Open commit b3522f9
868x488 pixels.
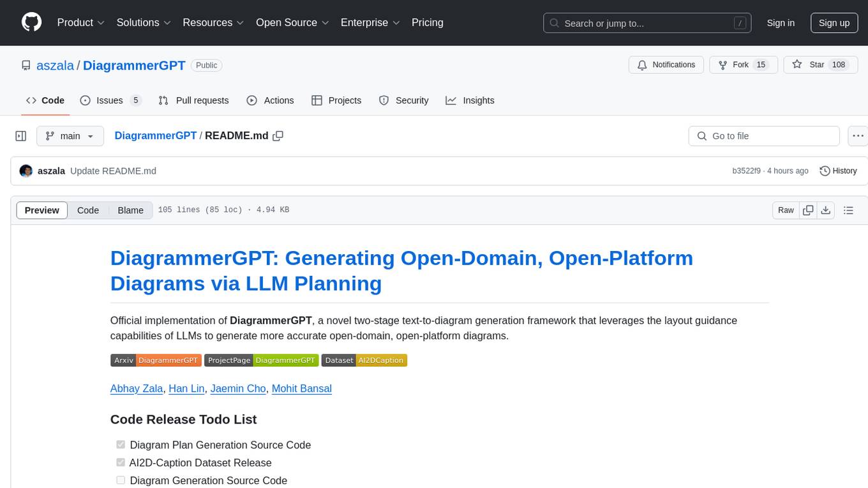pyautogui.click(x=746, y=171)
